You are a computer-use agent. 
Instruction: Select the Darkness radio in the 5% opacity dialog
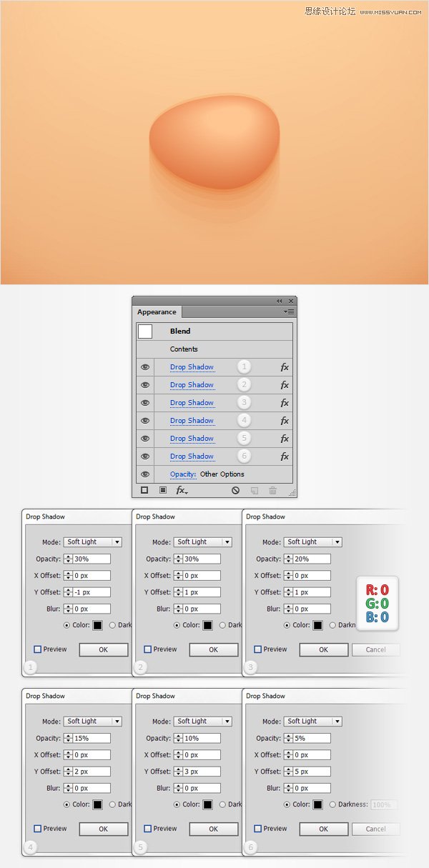332,804
